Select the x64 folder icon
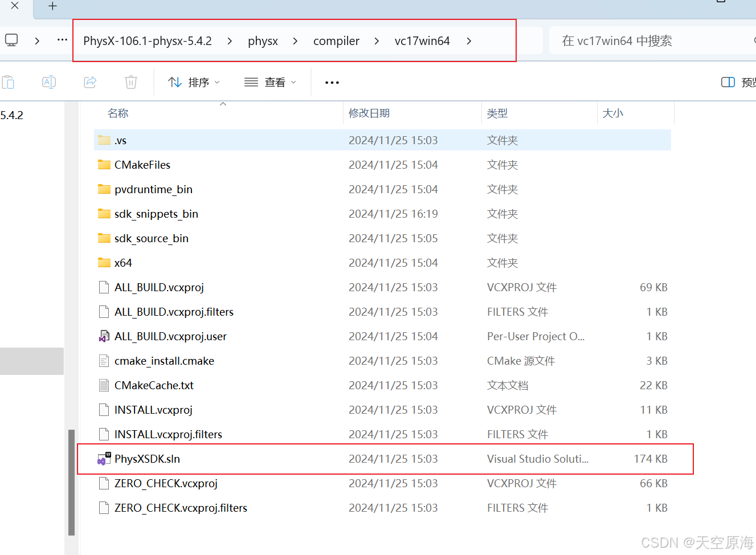 104,263
